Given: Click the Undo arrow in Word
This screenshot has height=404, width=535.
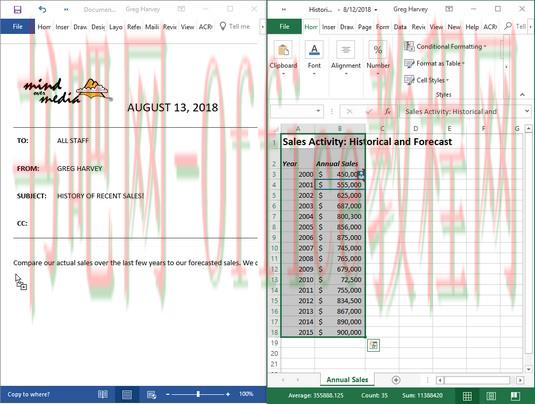Looking at the screenshot, I should 42,10.
